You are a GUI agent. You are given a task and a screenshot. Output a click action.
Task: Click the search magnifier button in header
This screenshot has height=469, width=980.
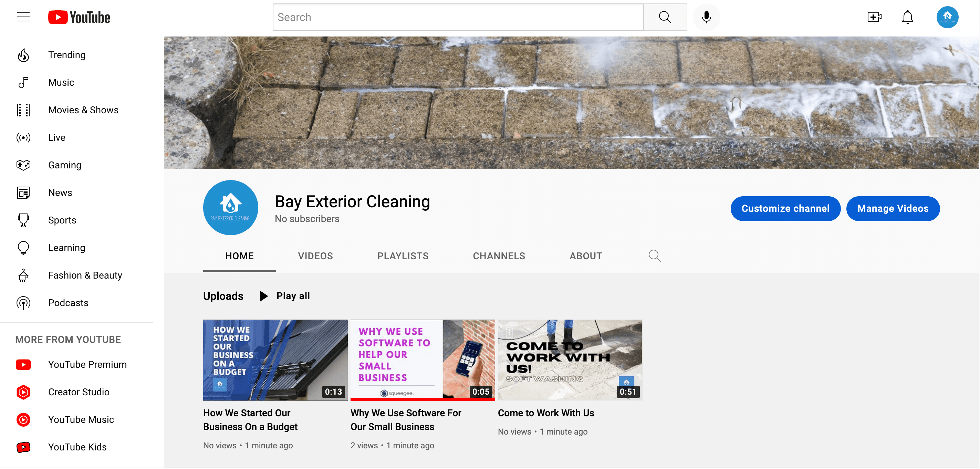coord(665,17)
